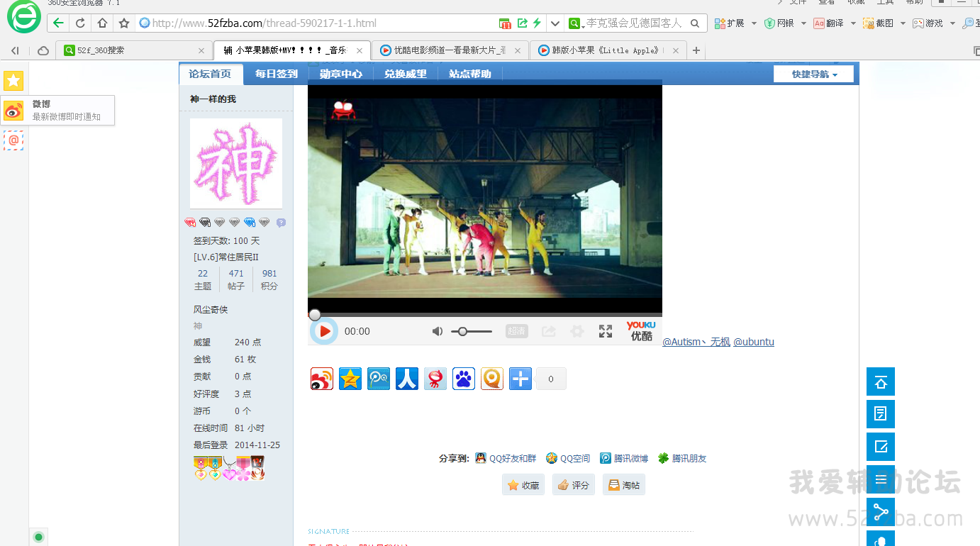Click the lightning speed-mode icon in address bar
Image resolution: width=980 pixels, height=546 pixels.
537,23
